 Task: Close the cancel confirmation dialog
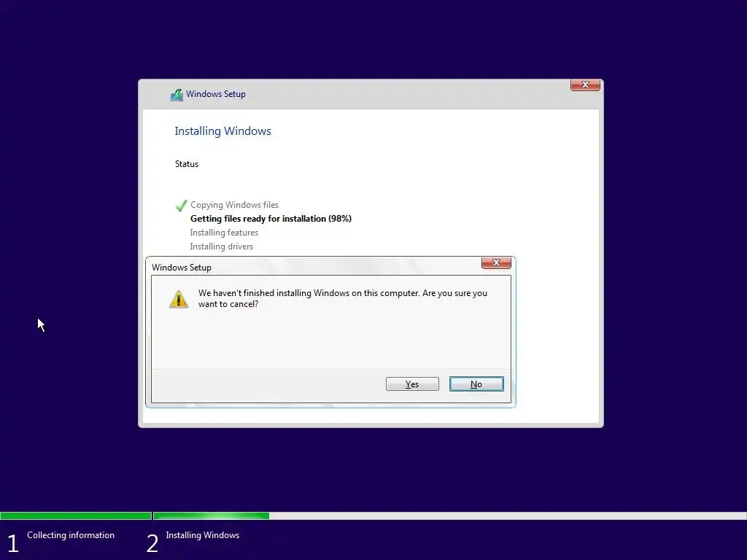coord(496,262)
